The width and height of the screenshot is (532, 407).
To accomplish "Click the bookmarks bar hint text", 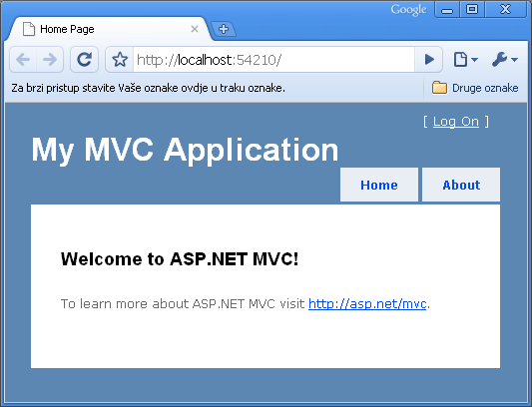I will click(x=149, y=88).
